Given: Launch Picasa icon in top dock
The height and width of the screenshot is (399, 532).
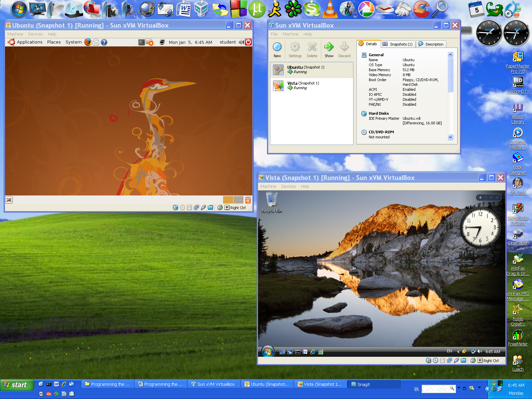Looking at the screenshot, I should coord(366,9).
